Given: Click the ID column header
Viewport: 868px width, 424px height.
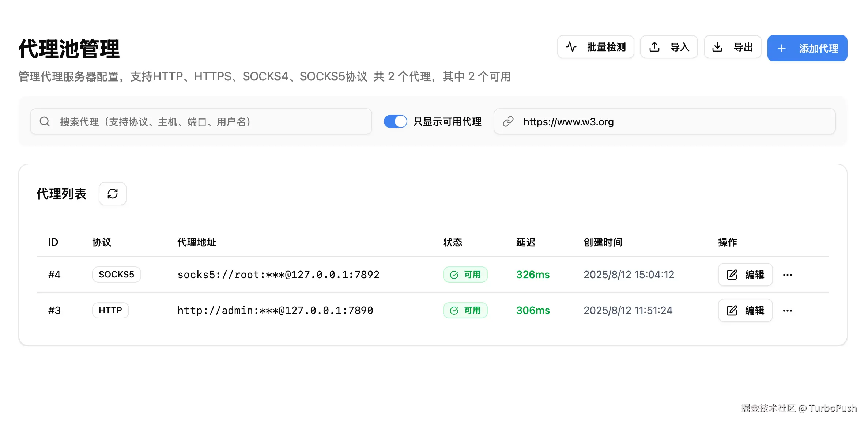Looking at the screenshot, I should coord(53,242).
